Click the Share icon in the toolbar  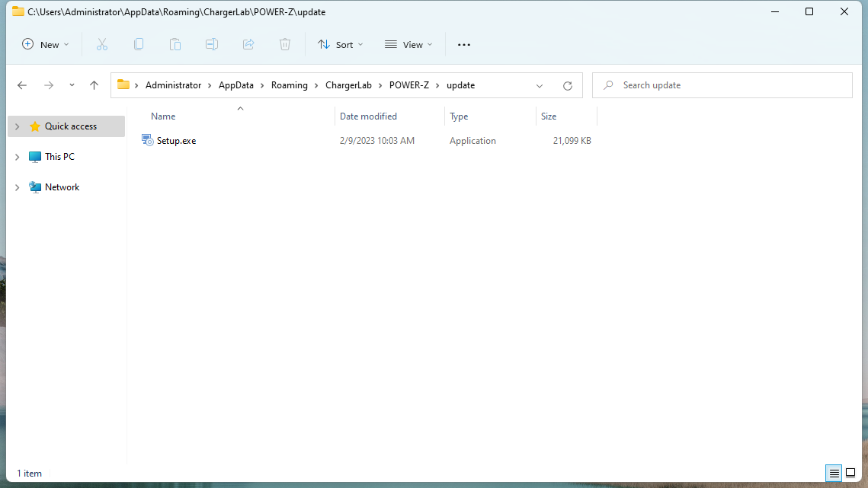(248, 44)
